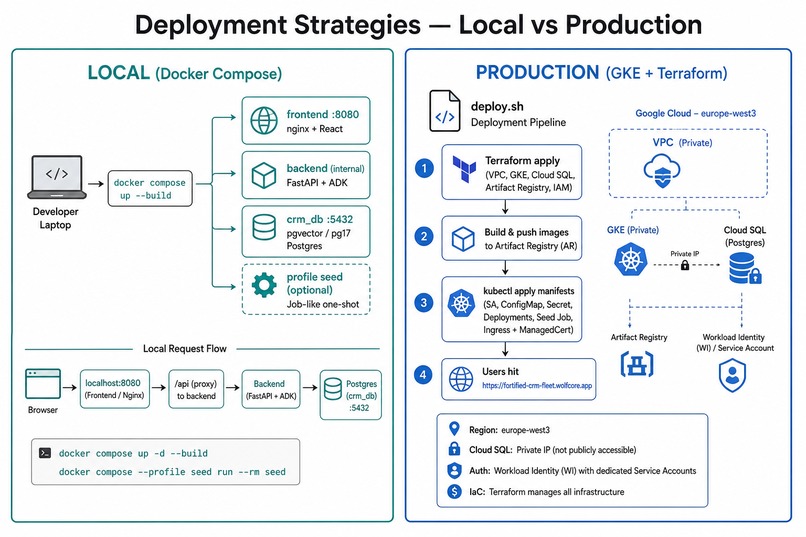The height and width of the screenshot is (537, 806).
Task: Click the 'pgvector / pg17 Postgres' text
Action: 319,239
